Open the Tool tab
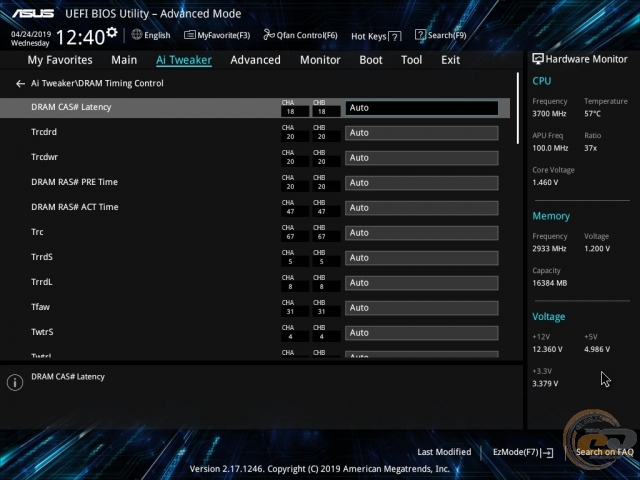This screenshot has width=640, height=480. pyautogui.click(x=411, y=60)
